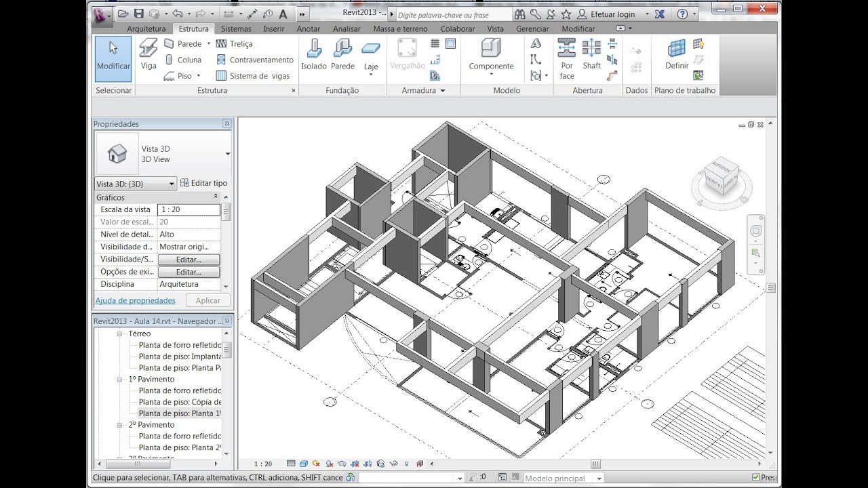The height and width of the screenshot is (488, 868).
Task: Toggle the Press checkbox in the status bar
Action: pyautogui.click(x=756, y=478)
